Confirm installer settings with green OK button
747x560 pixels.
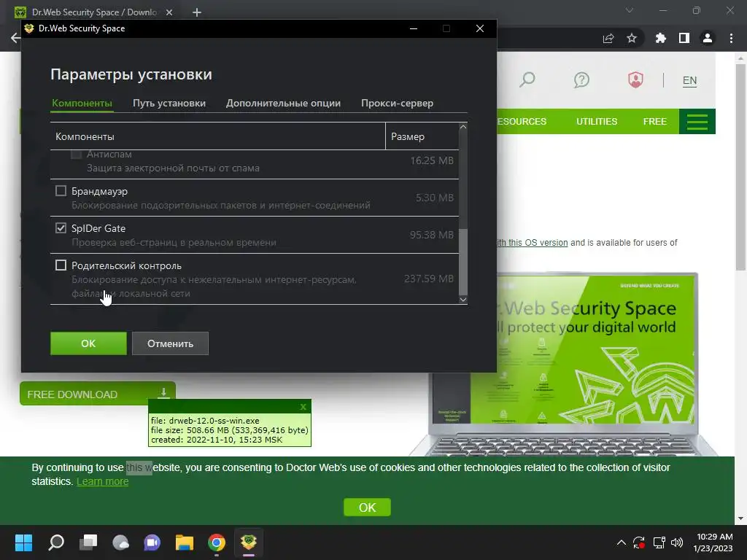[88, 343]
